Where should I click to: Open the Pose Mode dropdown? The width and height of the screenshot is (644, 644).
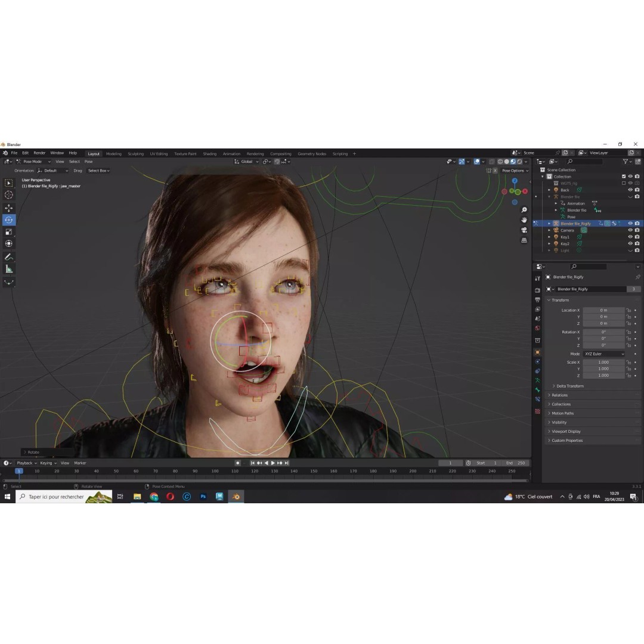(x=33, y=162)
